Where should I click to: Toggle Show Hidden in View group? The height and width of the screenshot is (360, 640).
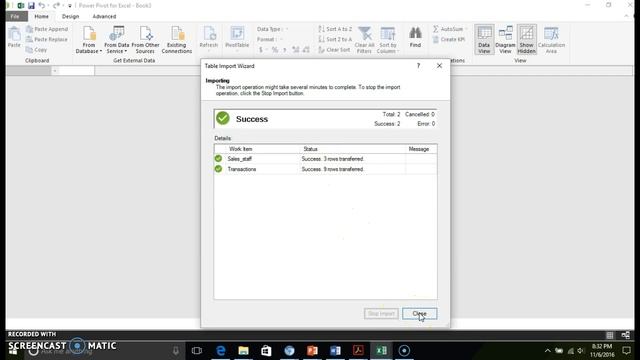click(527, 40)
